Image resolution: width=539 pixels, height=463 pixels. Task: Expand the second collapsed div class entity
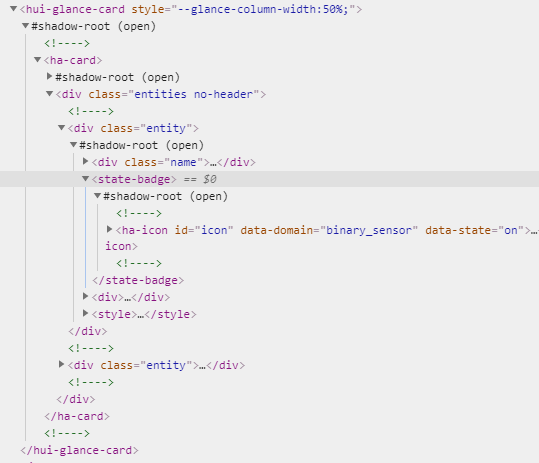point(62,364)
